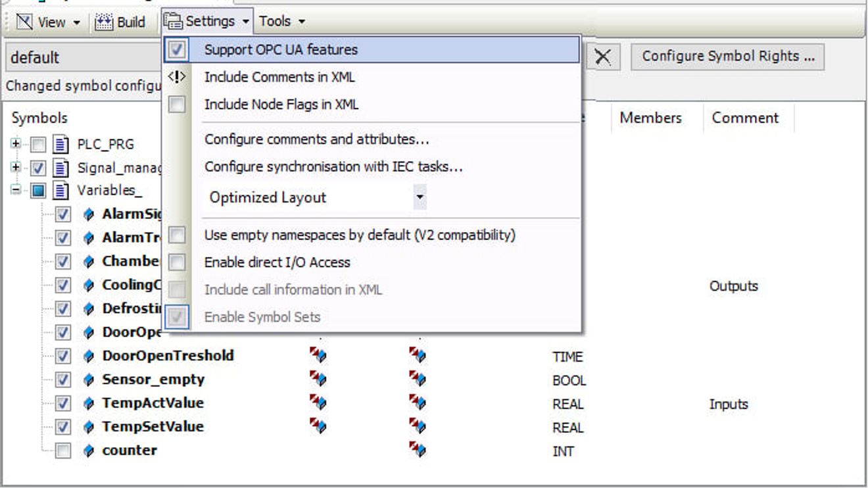The image size is (868, 488).
Task: Choose Configure synchronisation with IEC tasks
Action: point(333,166)
